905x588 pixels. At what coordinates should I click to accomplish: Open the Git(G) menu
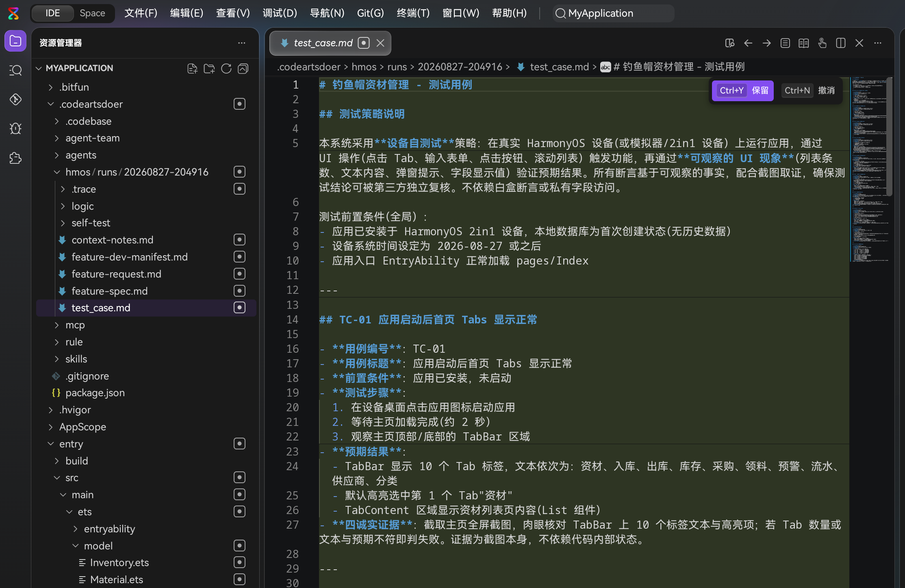[x=370, y=13]
